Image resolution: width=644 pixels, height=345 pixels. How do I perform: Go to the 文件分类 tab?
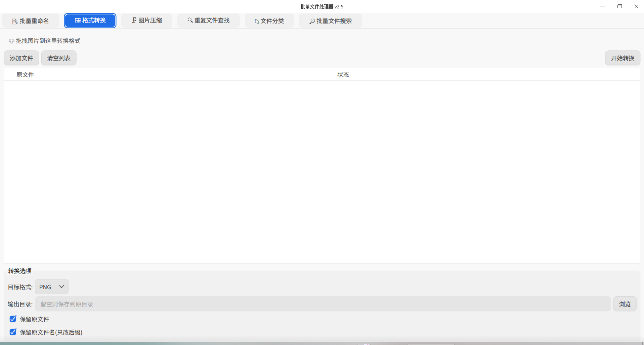(x=269, y=21)
